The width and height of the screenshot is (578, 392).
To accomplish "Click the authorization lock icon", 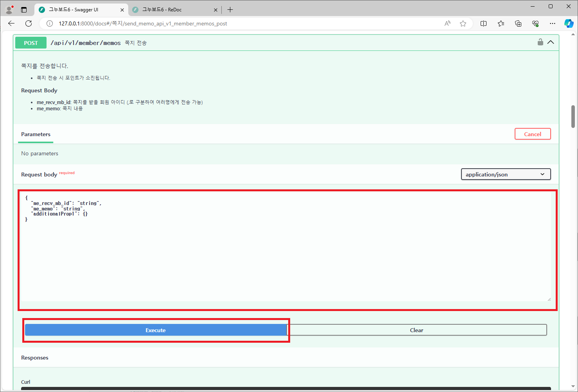I will pos(540,42).
